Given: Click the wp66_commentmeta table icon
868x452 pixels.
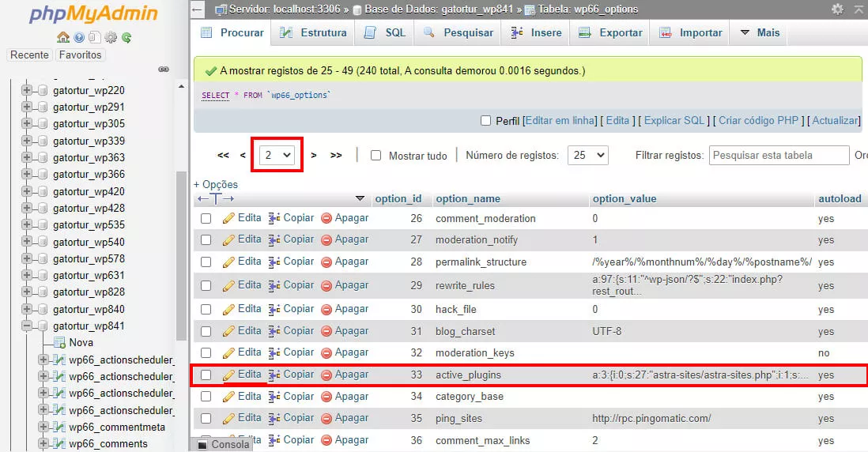Looking at the screenshot, I should pos(60,427).
